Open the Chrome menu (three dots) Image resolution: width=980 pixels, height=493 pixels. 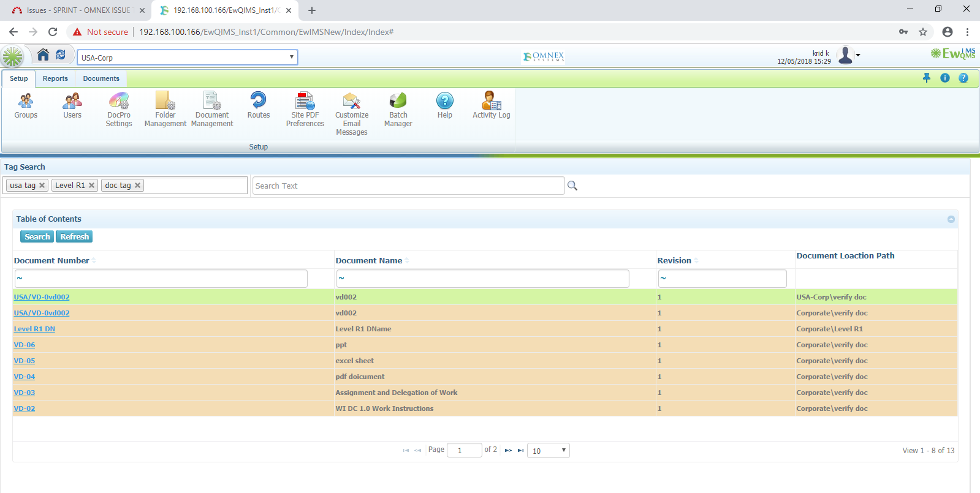point(967,32)
